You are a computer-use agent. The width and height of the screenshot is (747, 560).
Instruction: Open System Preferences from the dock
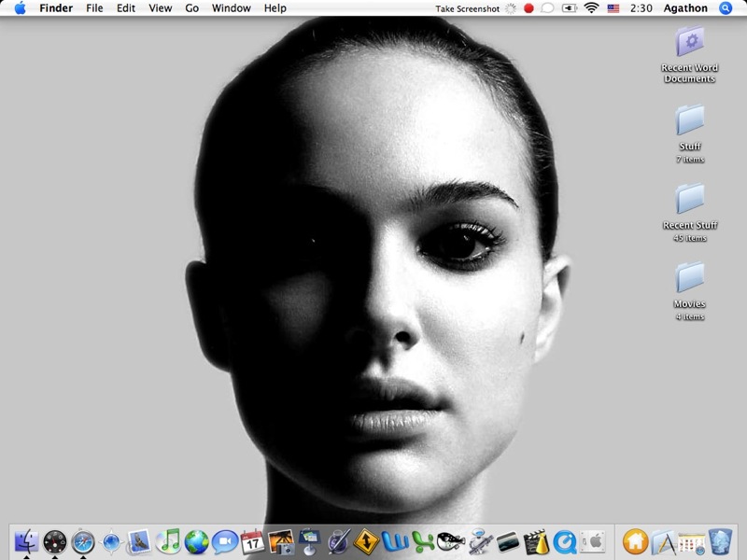coord(593,540)
